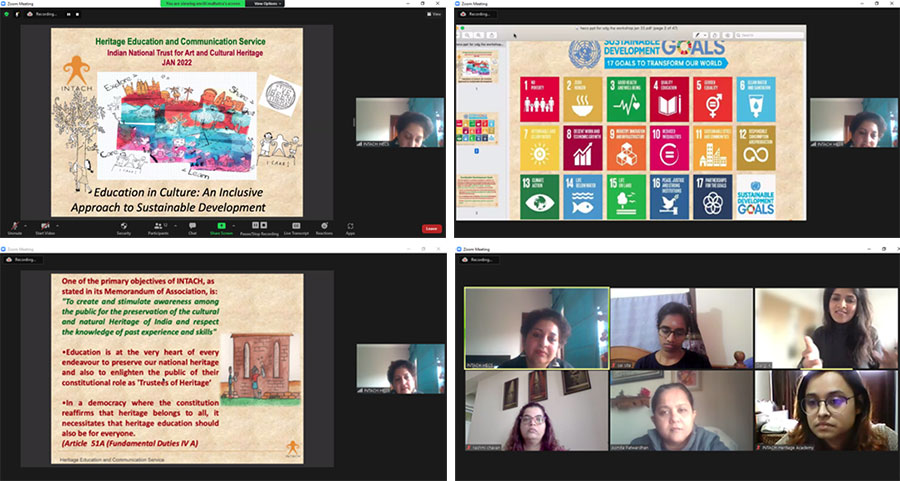This screenshot has height=481, width=900.
Task: Leave the meeting with red Leave button
Action: tap(432, 228)
